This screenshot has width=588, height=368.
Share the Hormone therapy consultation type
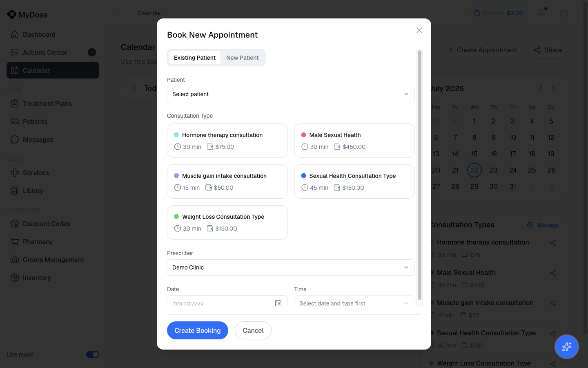(x=553, y=243)
